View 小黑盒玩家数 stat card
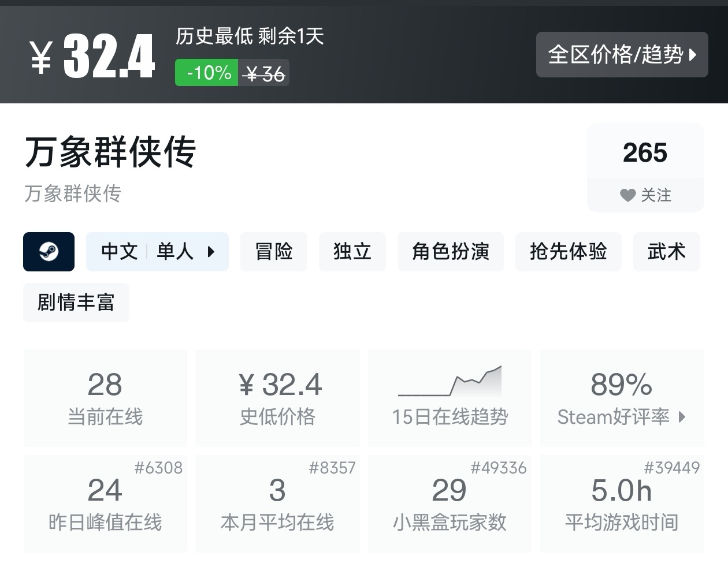Screen dimensions: 728x563 coord(450,504)
